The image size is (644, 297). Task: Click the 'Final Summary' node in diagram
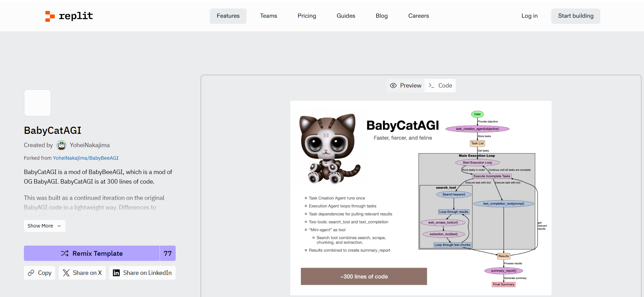coord(503,284)
